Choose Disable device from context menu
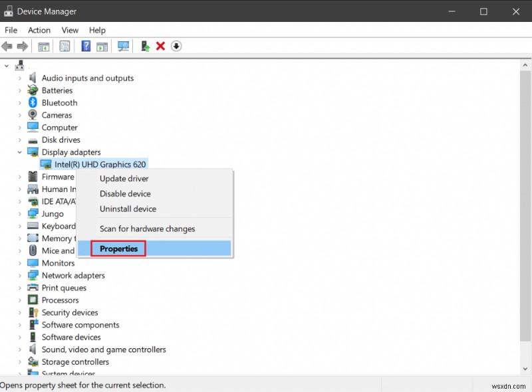 point(154,193)
